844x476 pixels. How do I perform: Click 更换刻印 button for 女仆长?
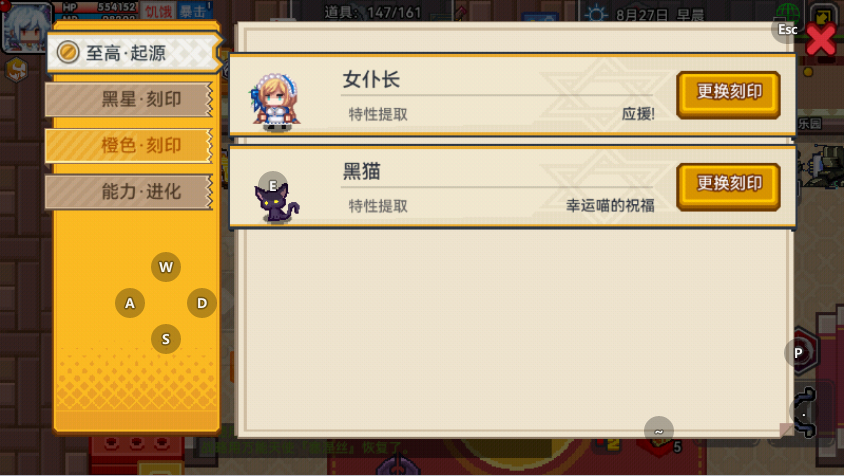pos(729,94)
